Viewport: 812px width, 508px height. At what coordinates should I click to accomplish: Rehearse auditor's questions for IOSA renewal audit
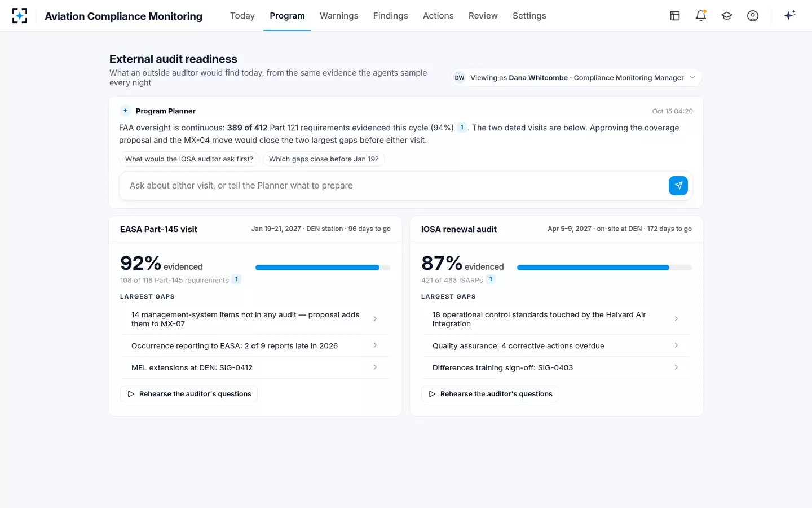click(490, 394)
